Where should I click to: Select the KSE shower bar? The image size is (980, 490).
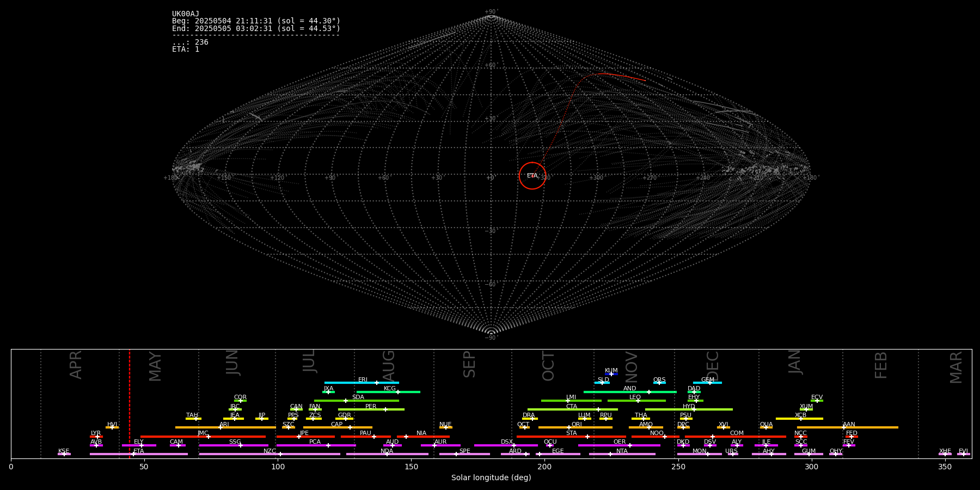[x=64, y=454]
